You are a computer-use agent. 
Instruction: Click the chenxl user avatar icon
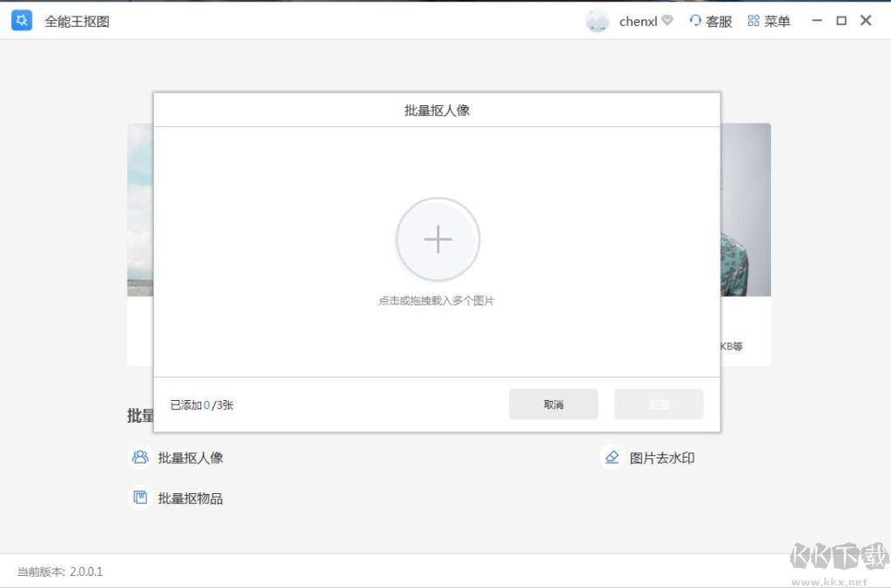click(597, 20)
